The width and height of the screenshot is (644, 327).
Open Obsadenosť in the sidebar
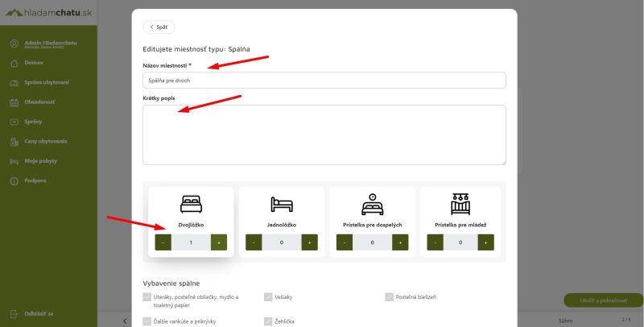tap(40, 101)
